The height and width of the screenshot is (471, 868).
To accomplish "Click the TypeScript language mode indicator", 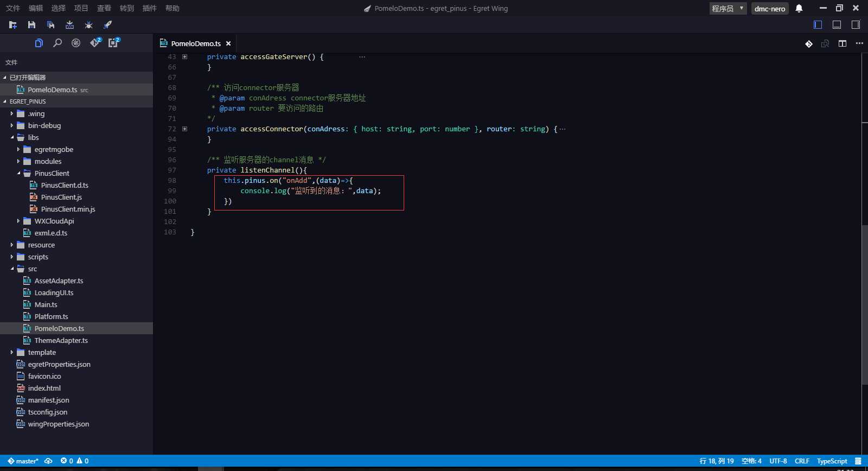I will tap(832, 461).
